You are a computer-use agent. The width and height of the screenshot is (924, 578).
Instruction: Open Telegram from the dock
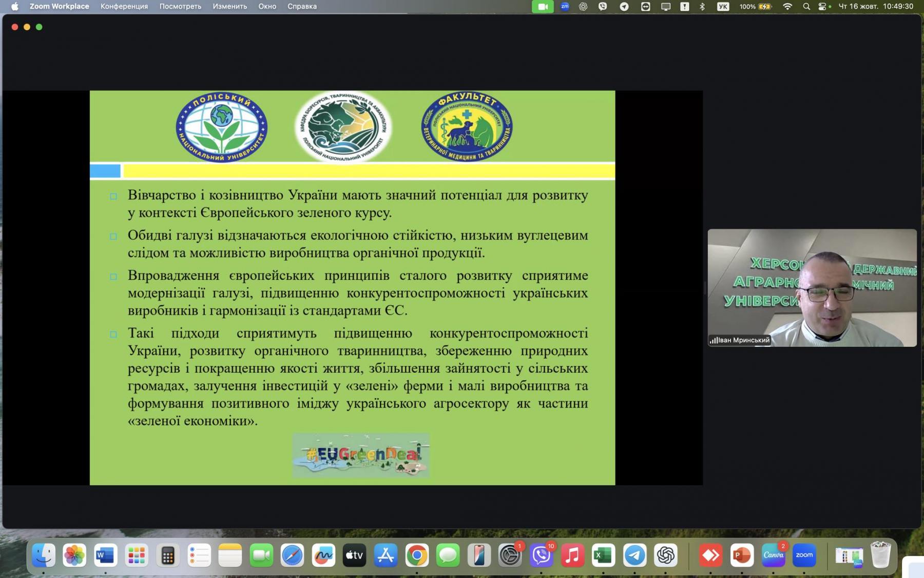pyautogui.click(x=634, y=555)
